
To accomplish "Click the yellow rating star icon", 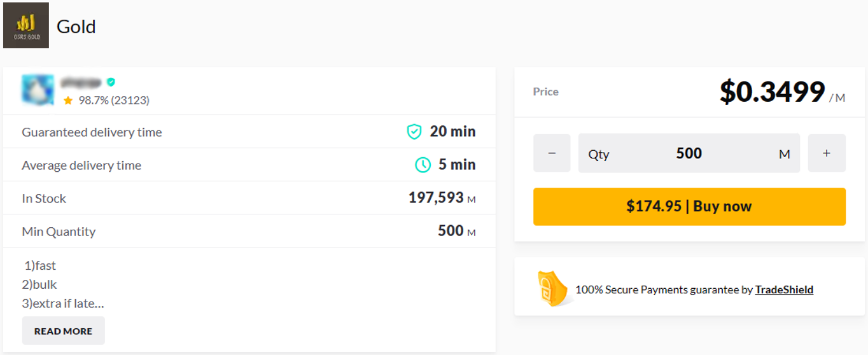I will pos(68,101).
